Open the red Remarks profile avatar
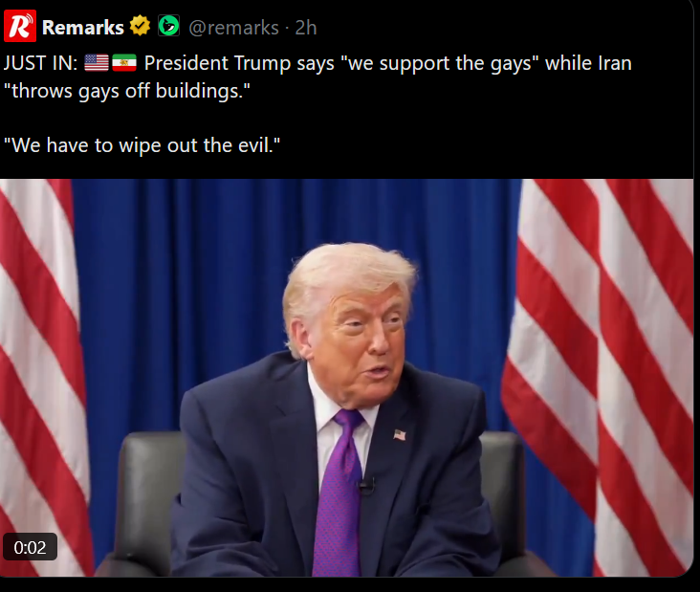The width and height of the screenshot is (700, 592). pyautogui.click(x=20, y=27)
